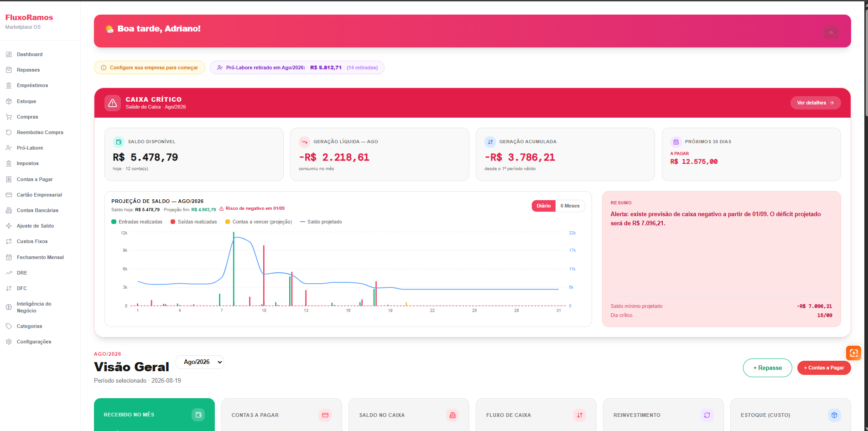Toggle Entradas realizadas legend series

tap(137, 222)
